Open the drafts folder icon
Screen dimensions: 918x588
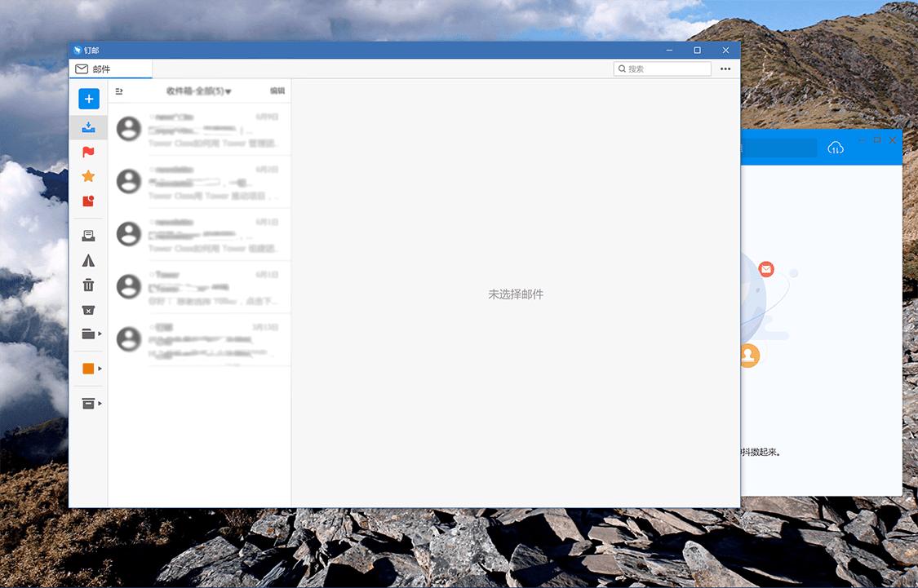tap(89, 236)
